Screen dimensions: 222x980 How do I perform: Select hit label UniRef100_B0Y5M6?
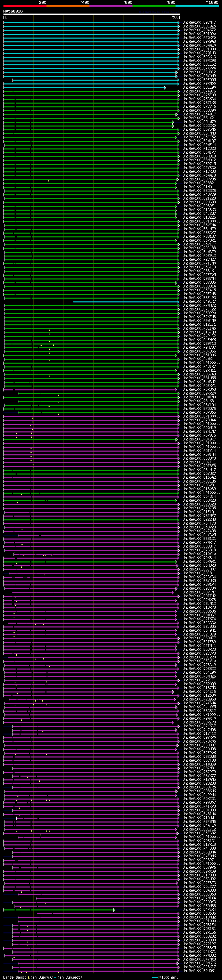click(x=199, y=129)
